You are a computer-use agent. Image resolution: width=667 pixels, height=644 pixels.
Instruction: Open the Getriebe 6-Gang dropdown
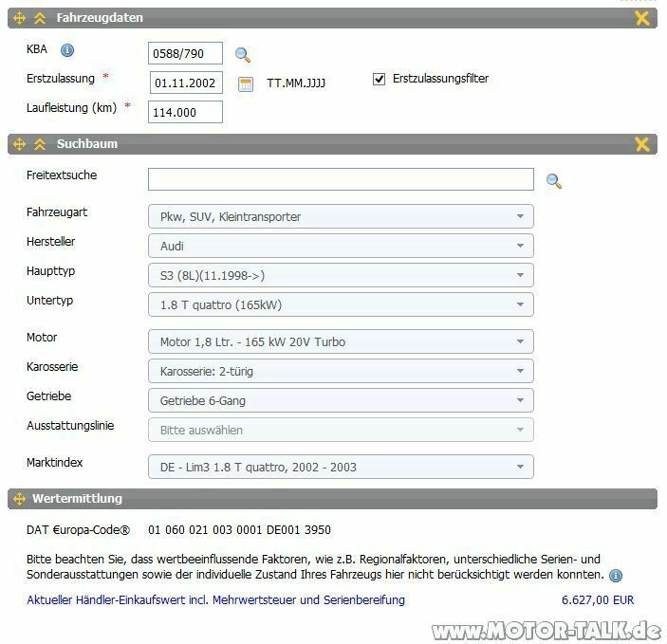coord(341,400)
